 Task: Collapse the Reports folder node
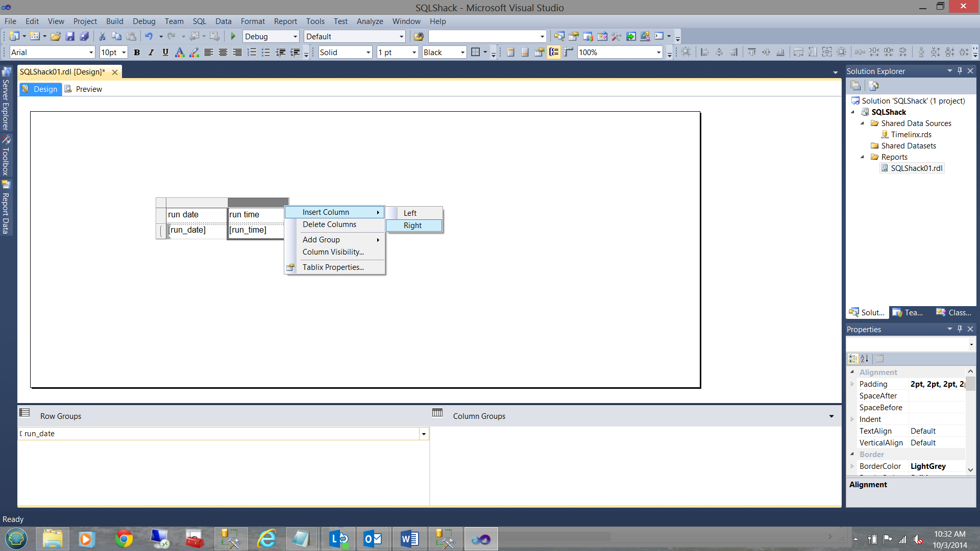(x=863, y=157)
